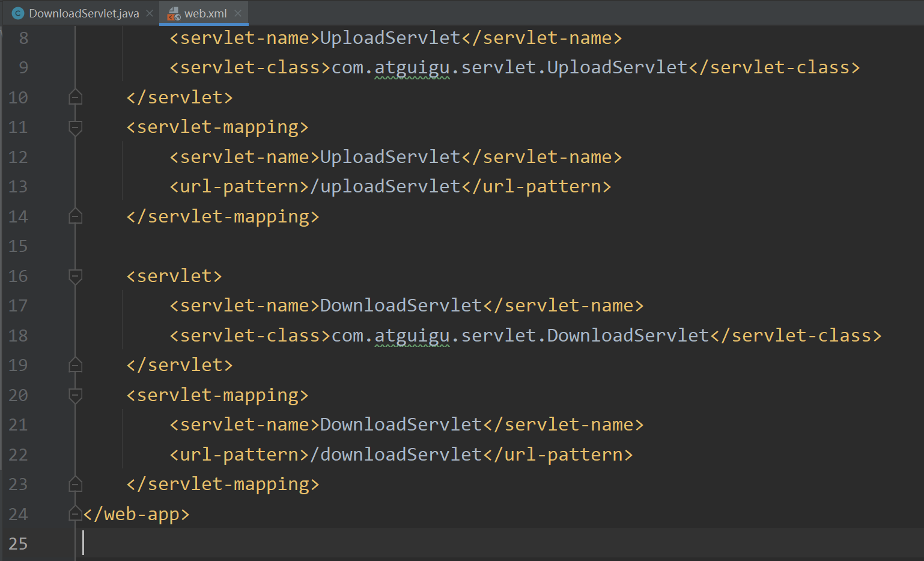Click line number 17 in the gutter
This screenshot has height=561, width=924.
pos(18,305)
